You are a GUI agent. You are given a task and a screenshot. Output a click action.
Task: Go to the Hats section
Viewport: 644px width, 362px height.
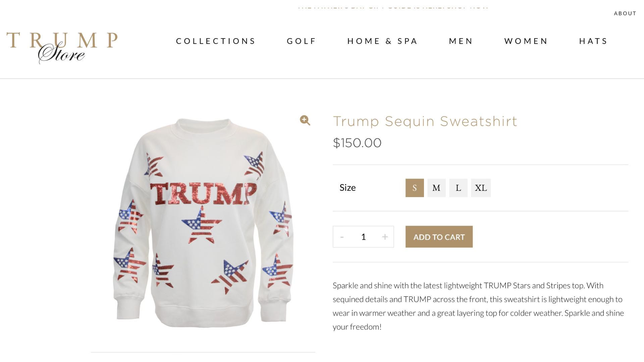click(x=593, y=41)
